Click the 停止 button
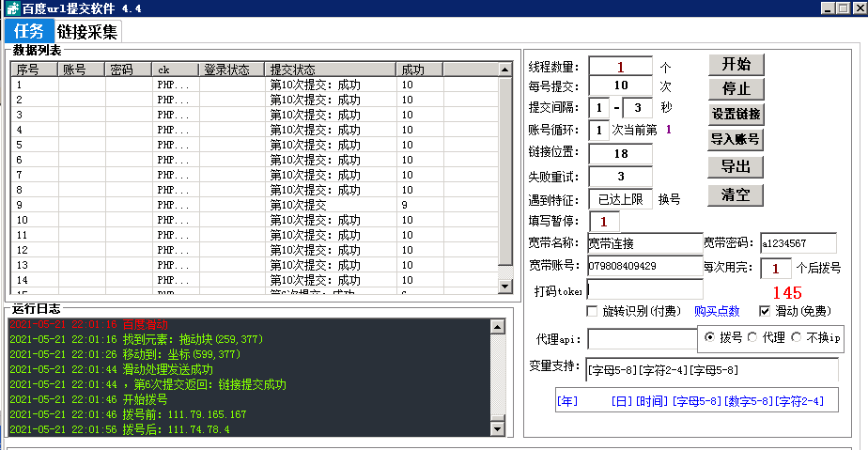Viewport: 868px width, 450px height. pyautogui.click(x=736, y=88)
